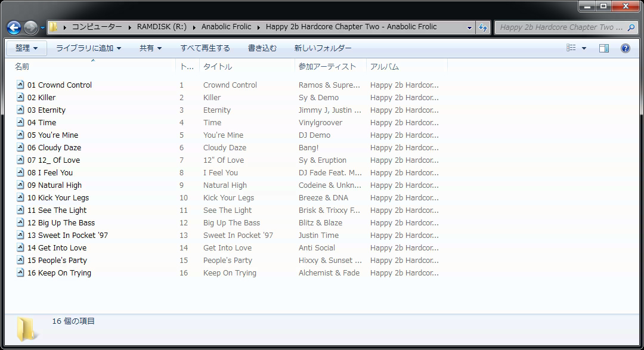Expand the arrow after Anabolic Frolic breadcrumb
The width and height of the screenshot is (644, 350).
[259, 27]
